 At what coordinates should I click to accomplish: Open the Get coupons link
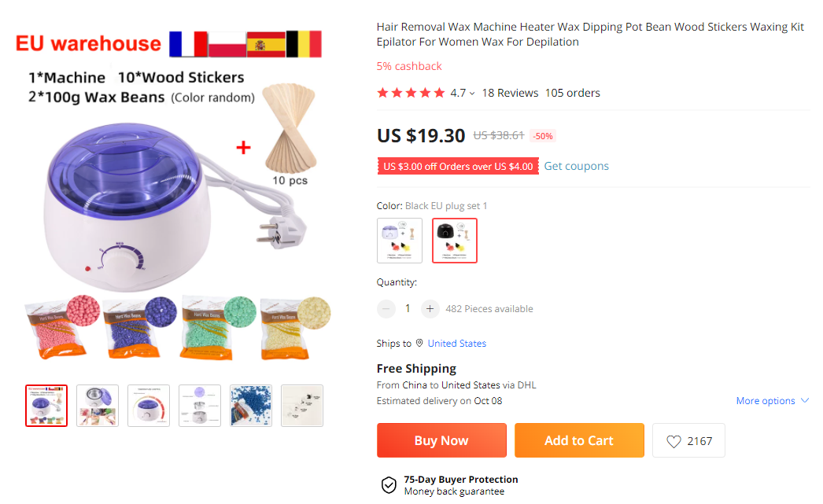[576, 166]
